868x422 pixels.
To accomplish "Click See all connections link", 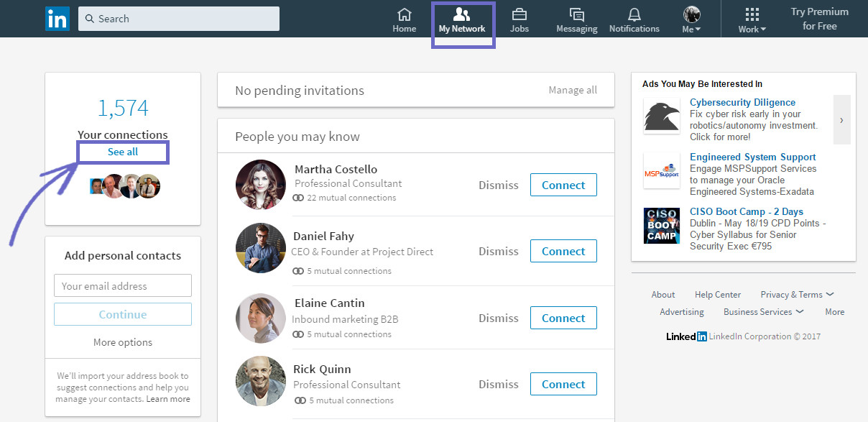I will pyautogui.click(x=123, y=152).
